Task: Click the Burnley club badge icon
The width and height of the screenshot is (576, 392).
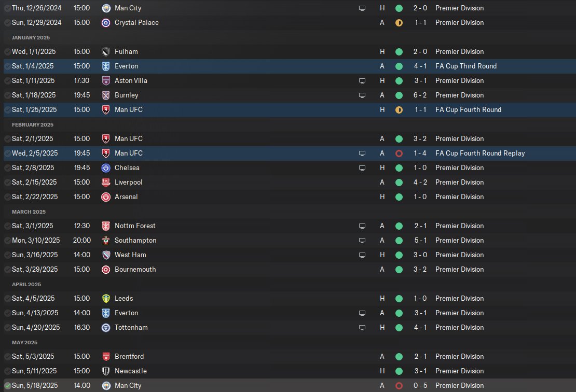Action: (x=106, y=95)
